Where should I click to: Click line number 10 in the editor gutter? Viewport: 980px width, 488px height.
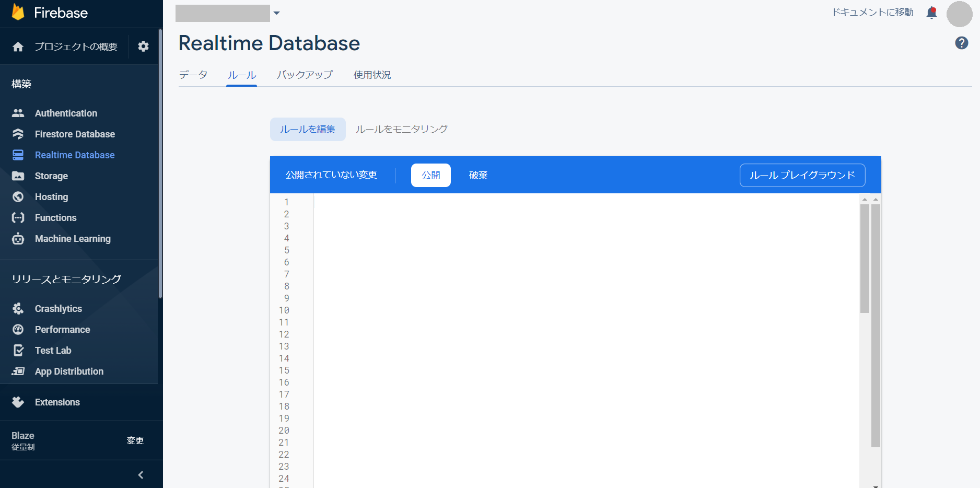(x=284, y=310)
